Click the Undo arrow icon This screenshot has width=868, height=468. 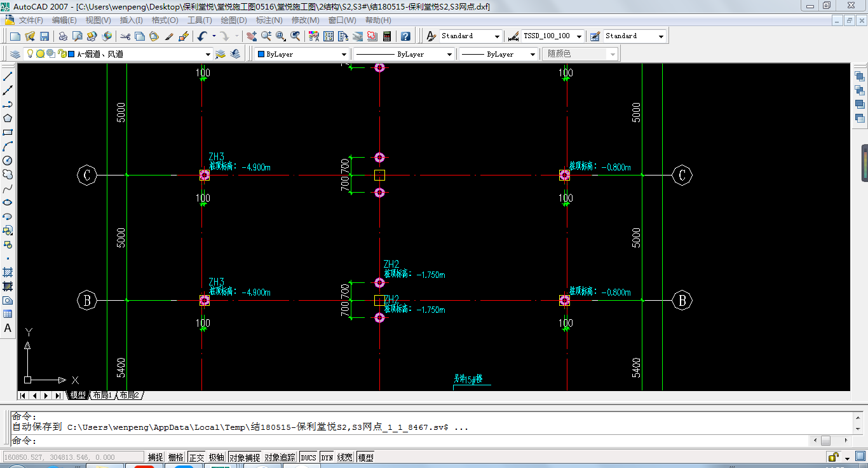click(x=202, y=36)
